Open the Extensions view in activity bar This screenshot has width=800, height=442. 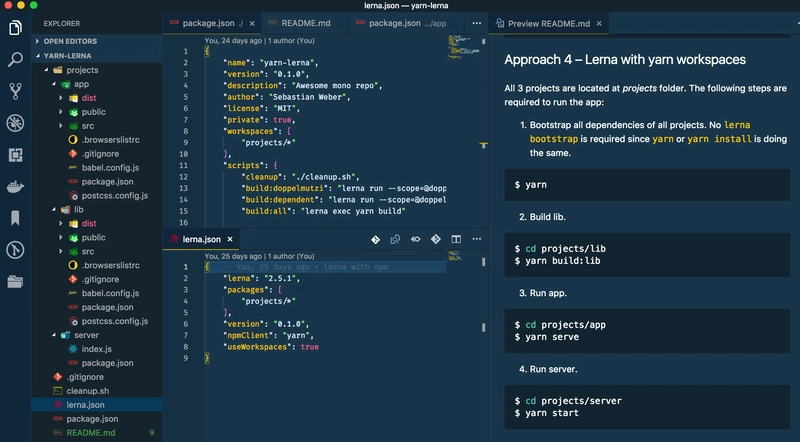point(15,155)
